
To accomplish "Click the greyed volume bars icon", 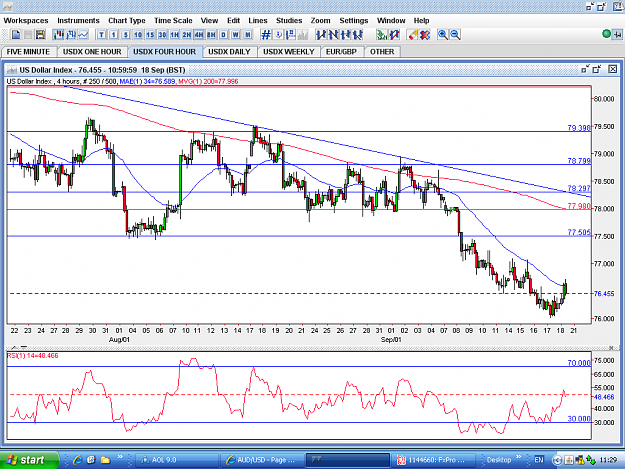I will [303, 35].
